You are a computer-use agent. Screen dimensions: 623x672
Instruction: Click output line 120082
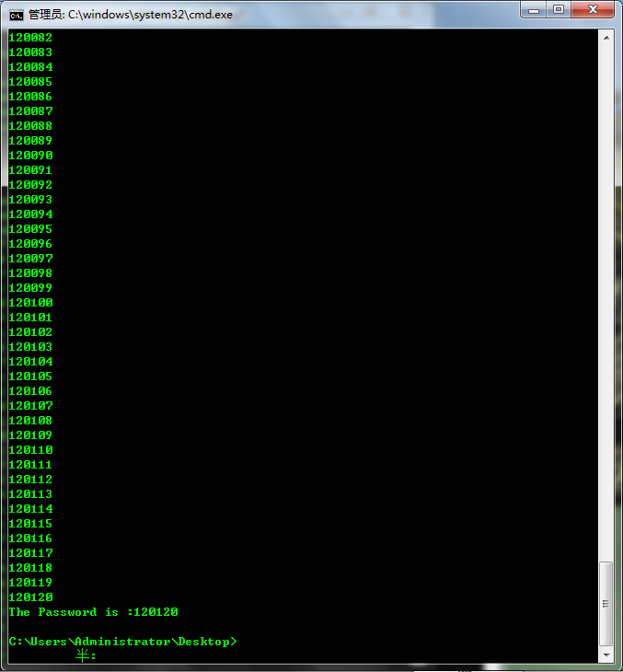[x=30, y=38]
